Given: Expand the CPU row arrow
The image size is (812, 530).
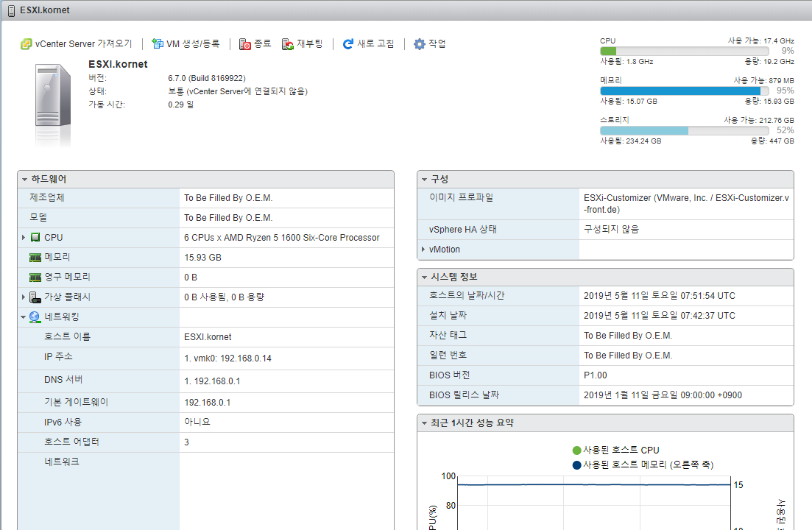Looking at the screenshot, I should click(24, 238).
